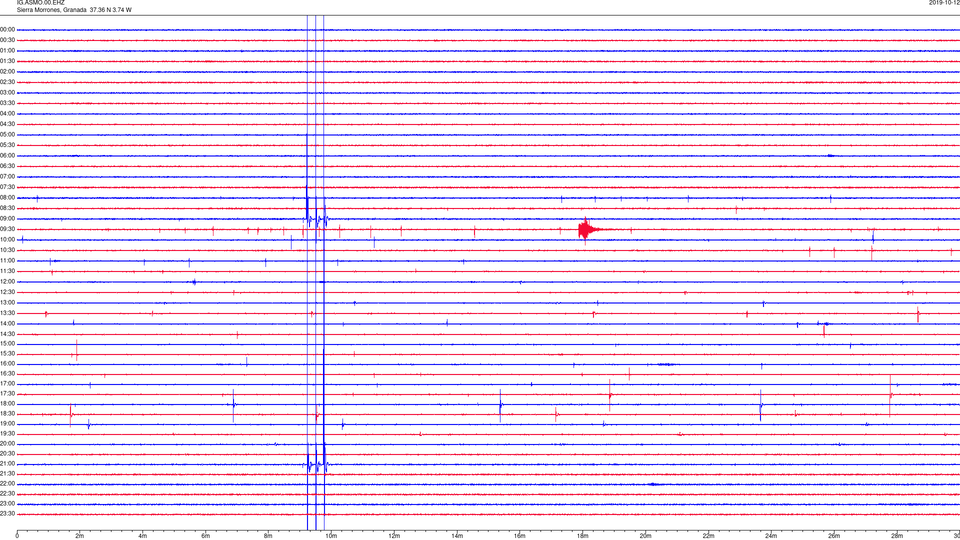
Task: Select the 01:30 trace time label
Action: 7,61
